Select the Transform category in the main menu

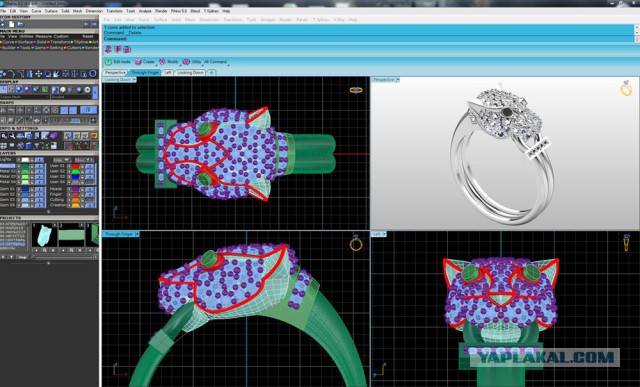[x=60, y=42]
